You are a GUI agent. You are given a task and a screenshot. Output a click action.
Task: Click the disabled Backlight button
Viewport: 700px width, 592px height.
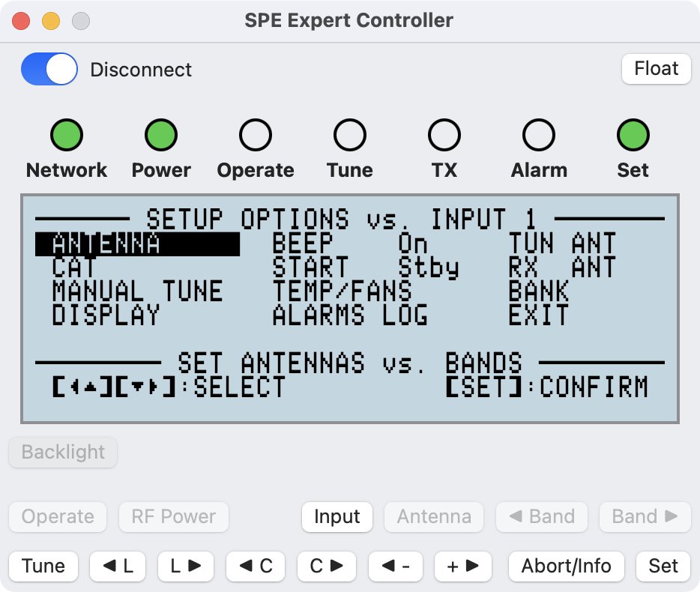(x=63, y=453)
